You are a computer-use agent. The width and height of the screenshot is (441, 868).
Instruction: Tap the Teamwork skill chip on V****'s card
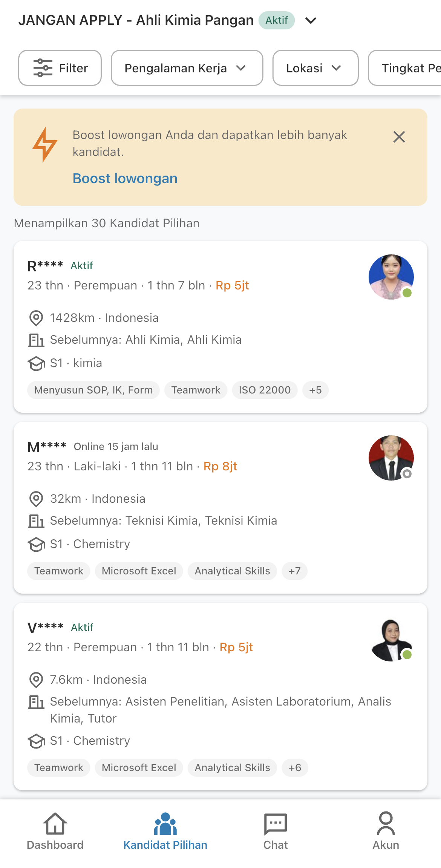pyautogui.click(x=58, y=768)
